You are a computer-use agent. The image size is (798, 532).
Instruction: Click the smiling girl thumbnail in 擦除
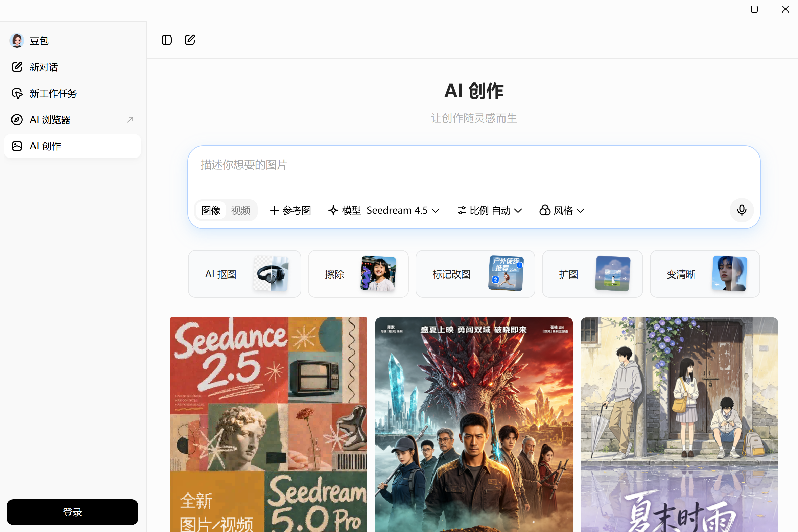[x=378, y=273]
